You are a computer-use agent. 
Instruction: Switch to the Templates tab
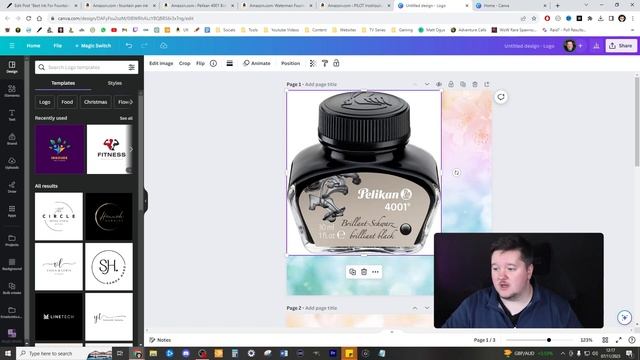pyautogui.click(x=63, y=83)
